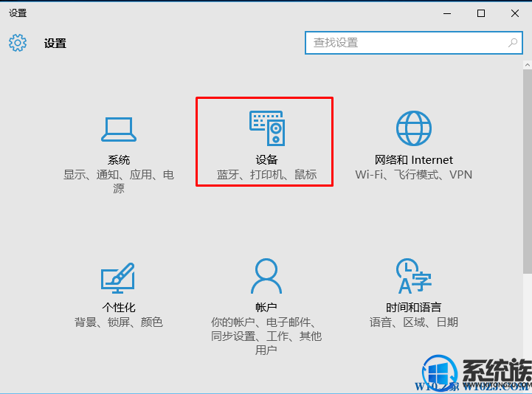Click the settings gear icon in header

click(x=18, y=43)
